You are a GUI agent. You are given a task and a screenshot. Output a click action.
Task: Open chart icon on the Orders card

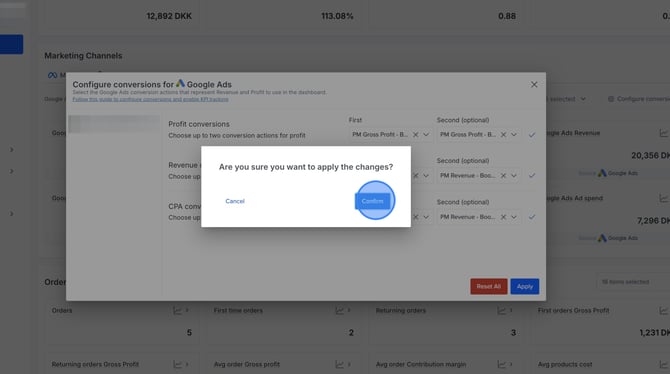(177, 311)
